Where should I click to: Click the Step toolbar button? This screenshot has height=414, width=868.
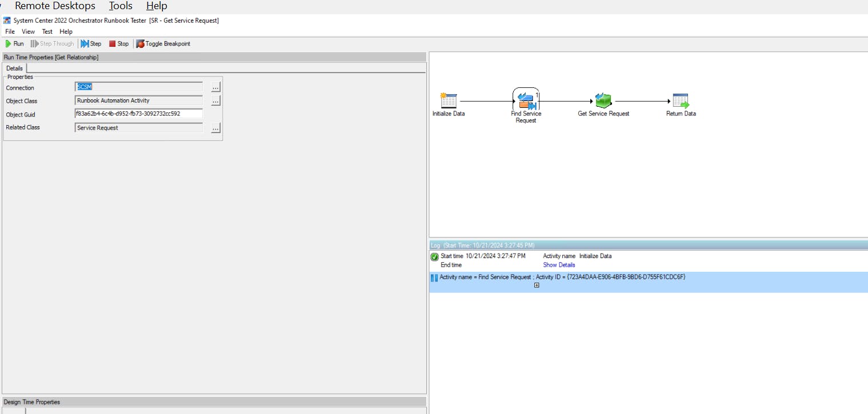click(91, 43)
